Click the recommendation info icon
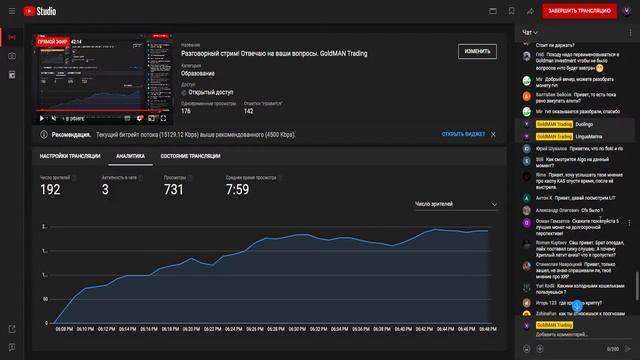 click(44, 134)
